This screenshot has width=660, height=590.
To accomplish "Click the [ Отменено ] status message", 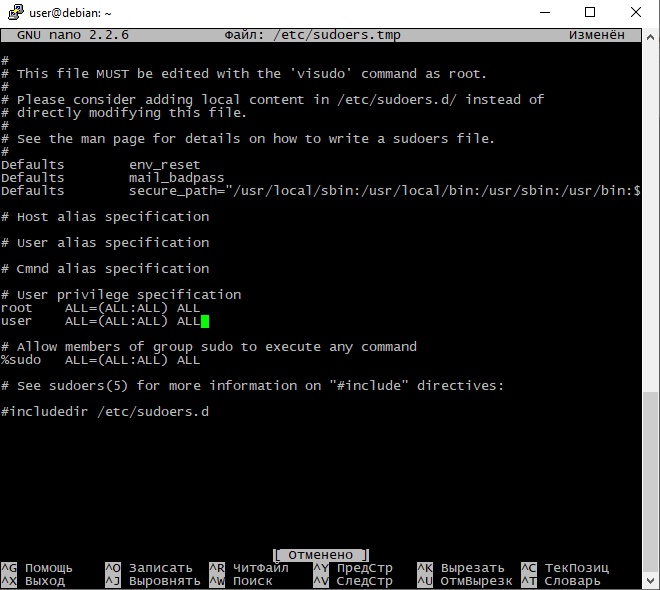I will 321,554.
